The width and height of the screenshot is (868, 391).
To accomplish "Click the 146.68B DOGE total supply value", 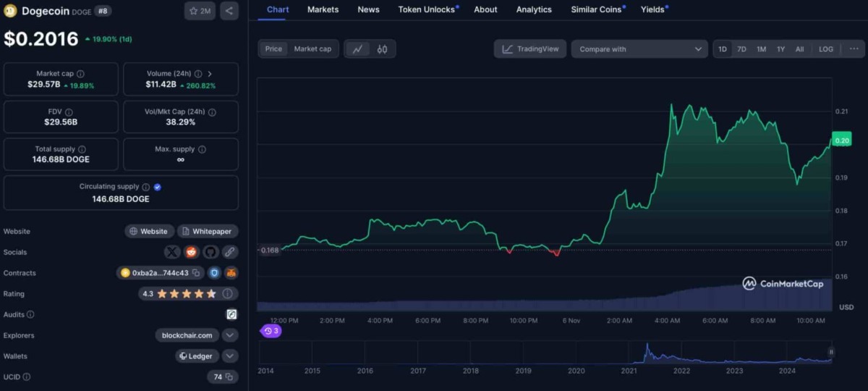I will [61, 159].
